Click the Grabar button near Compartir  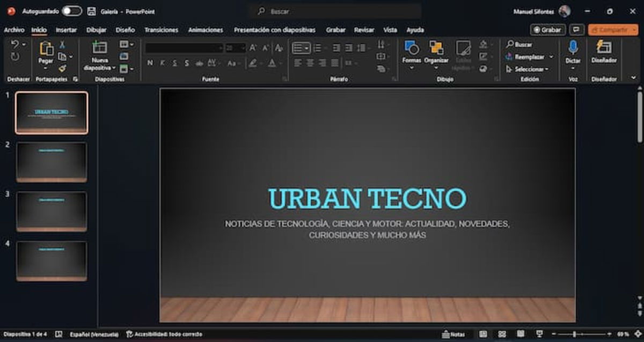click(548, 30)
